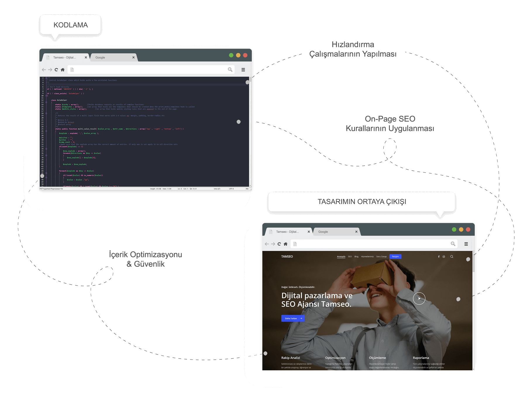Click the Facebook icon in Tamseo site header
This screenshot has width=532, height=420.
(x=439, y=257)
